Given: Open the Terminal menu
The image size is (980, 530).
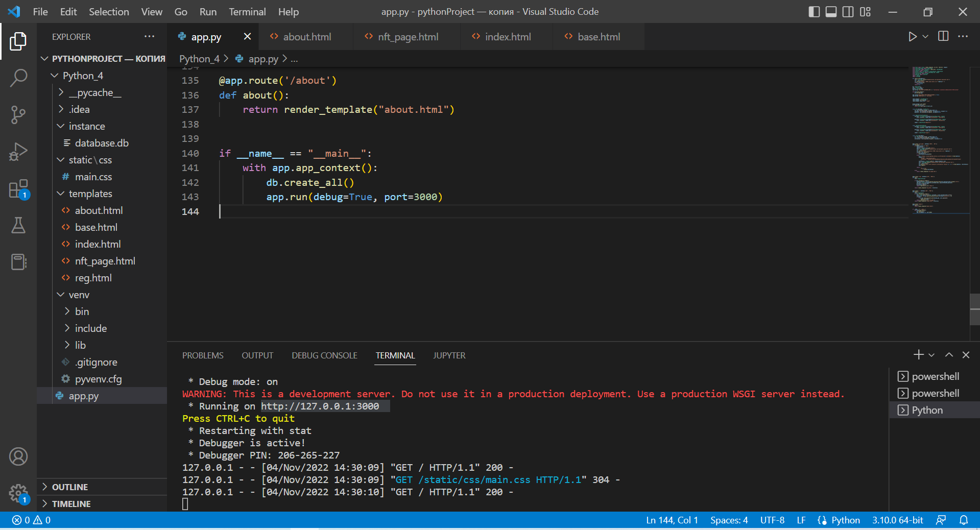Looking at the screenshot, I should tap(247, 11).
